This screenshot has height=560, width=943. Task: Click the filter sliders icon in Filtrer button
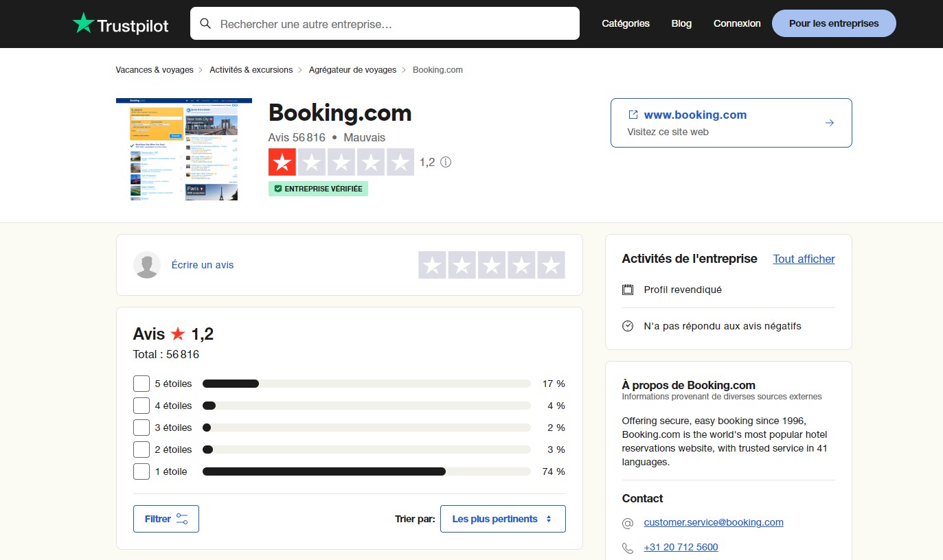(182, 519)
